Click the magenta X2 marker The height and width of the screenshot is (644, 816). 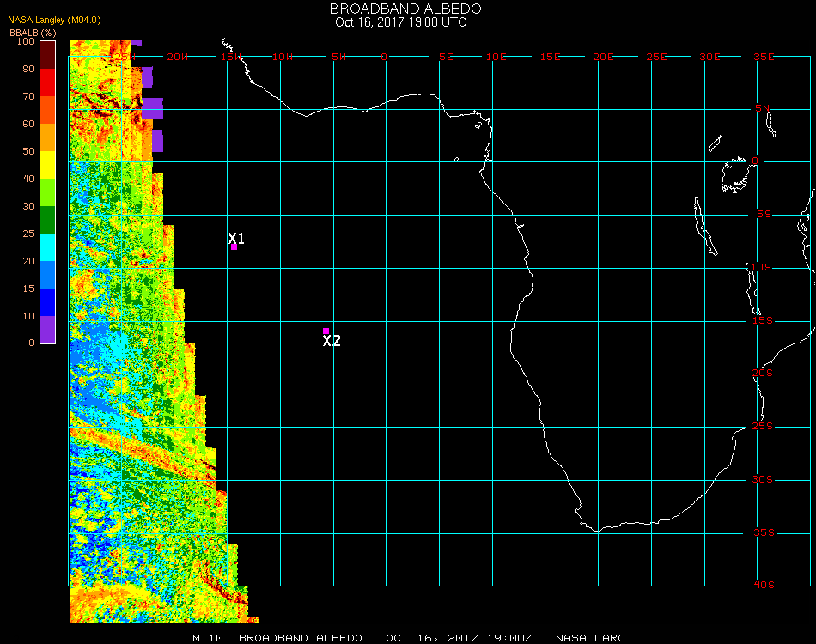pyautogui.click(x=326, y=331)
